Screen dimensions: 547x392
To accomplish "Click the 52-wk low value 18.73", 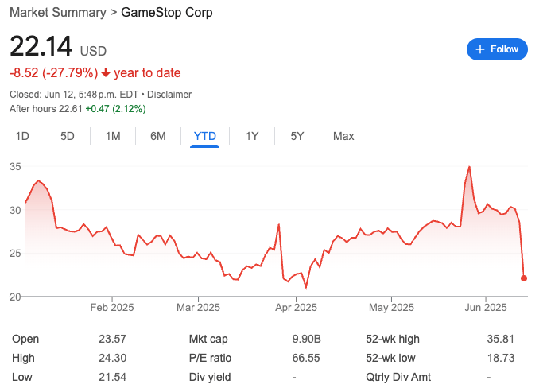I will pos(501,358).
